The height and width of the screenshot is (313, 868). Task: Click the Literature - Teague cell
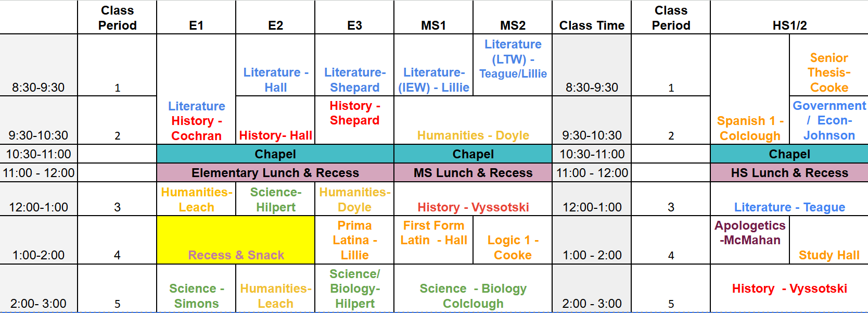pyautogui.click(x=789, y=199)
